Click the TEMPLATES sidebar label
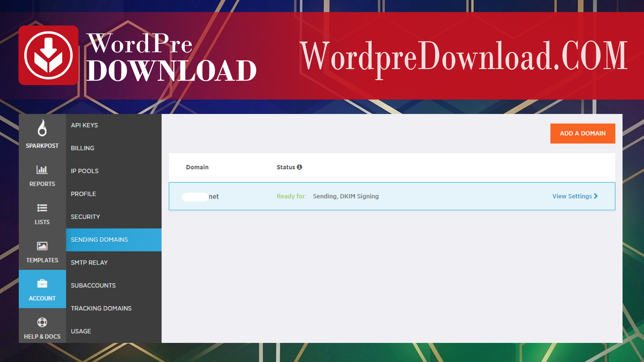 coord(42,260)
